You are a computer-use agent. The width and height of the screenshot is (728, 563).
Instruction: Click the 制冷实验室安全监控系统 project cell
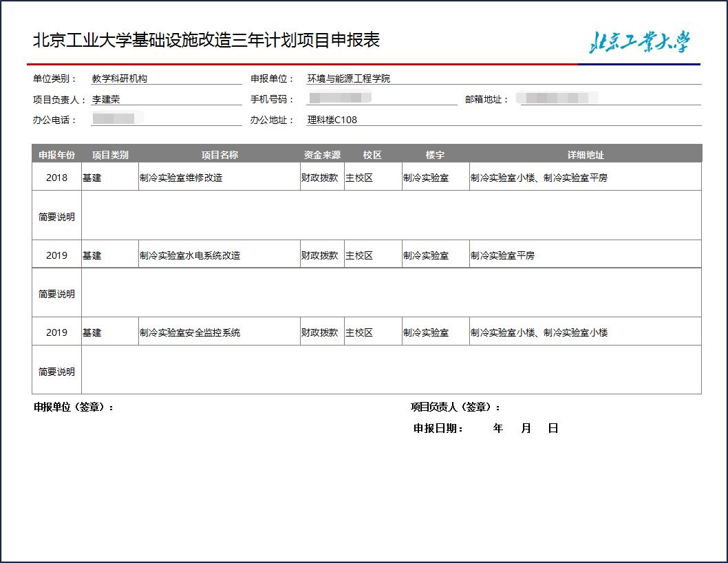(x=219, y=332)
